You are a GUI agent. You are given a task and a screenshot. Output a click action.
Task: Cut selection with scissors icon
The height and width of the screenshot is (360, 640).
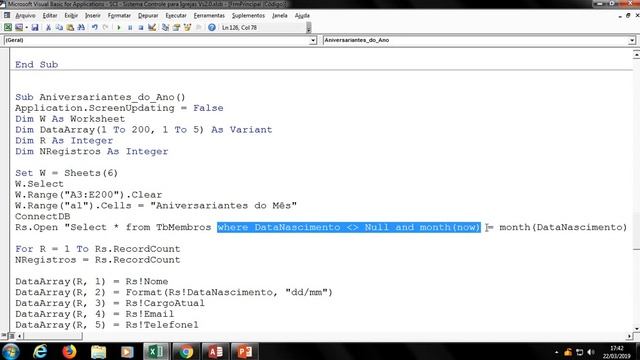(48, 27)
